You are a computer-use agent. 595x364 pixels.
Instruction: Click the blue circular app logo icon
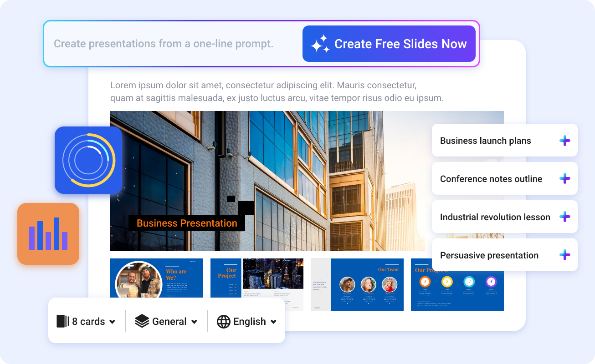tap(88, 160)
